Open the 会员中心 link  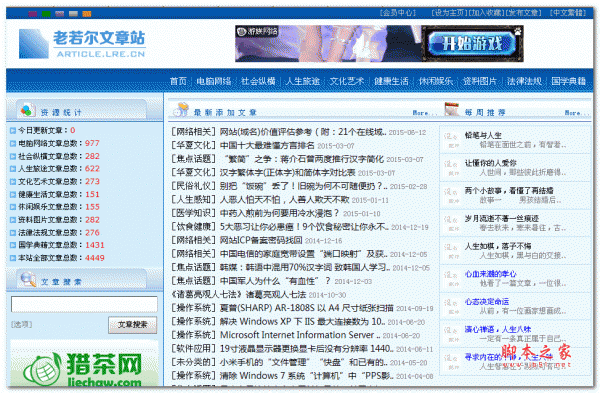(x=398, y=13)
